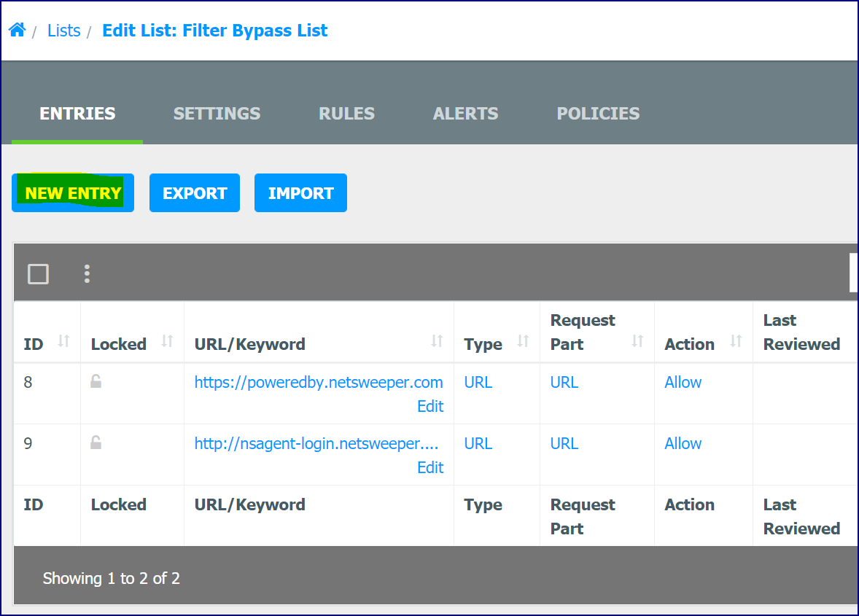Image resolution: width=859 pixels, height=616 pixels.
Task: Toggle the lock icon for entry 9
Action: coord(96,442)
